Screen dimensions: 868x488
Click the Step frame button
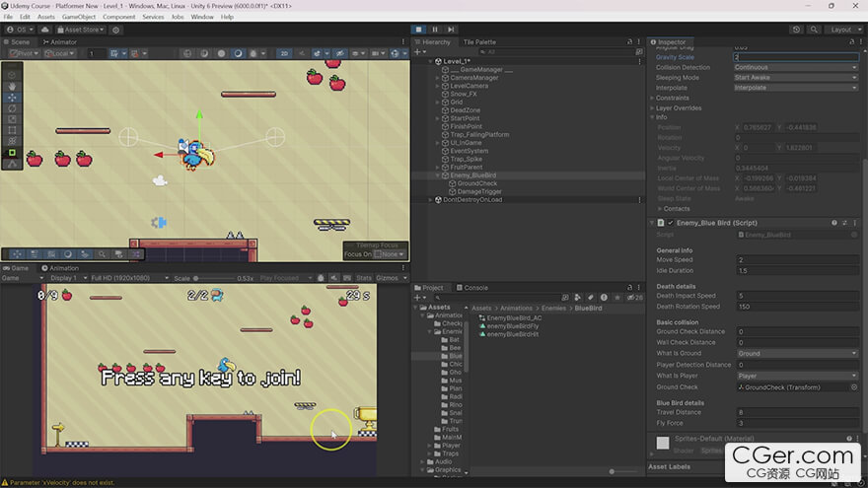point(451,30)
